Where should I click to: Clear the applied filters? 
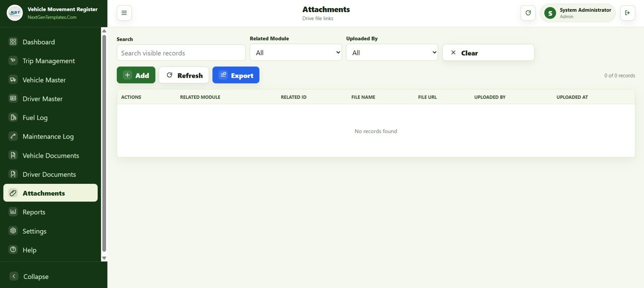[x=488, y=52]
